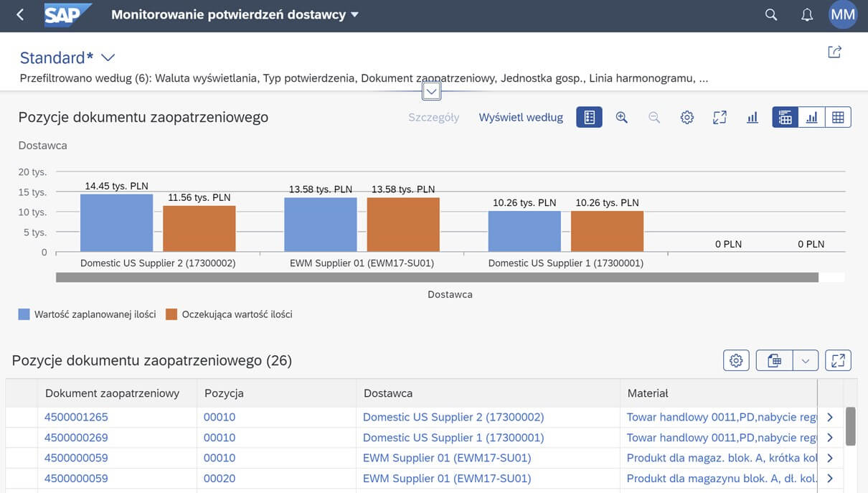Open the app title navigation menu
Viewport: 868px width, 493px height.
tap(235, 14)
